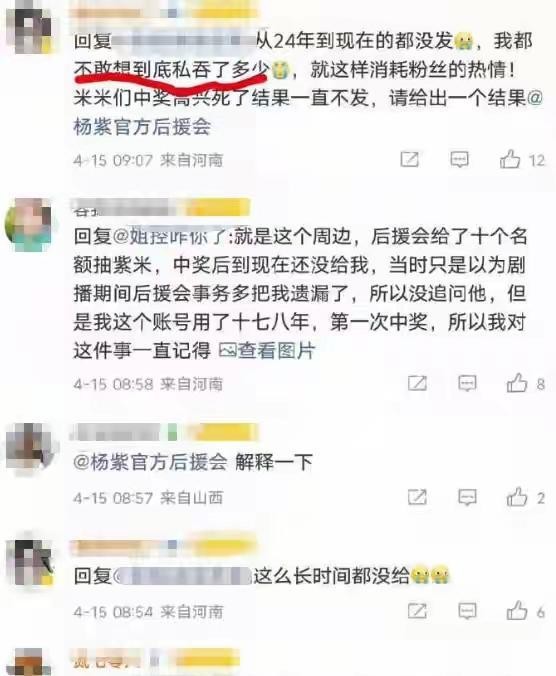Open reply icon on 08:58 comment
The height and width of the screenshot is (676, 556).
pyautogui.click(x=467, y=383)
